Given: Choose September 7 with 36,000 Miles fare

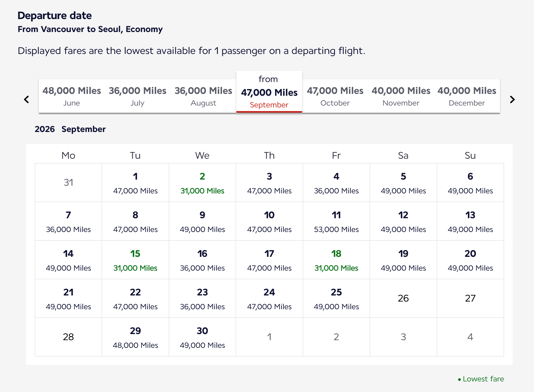Looking at the screenshot, I should (68, 222).
